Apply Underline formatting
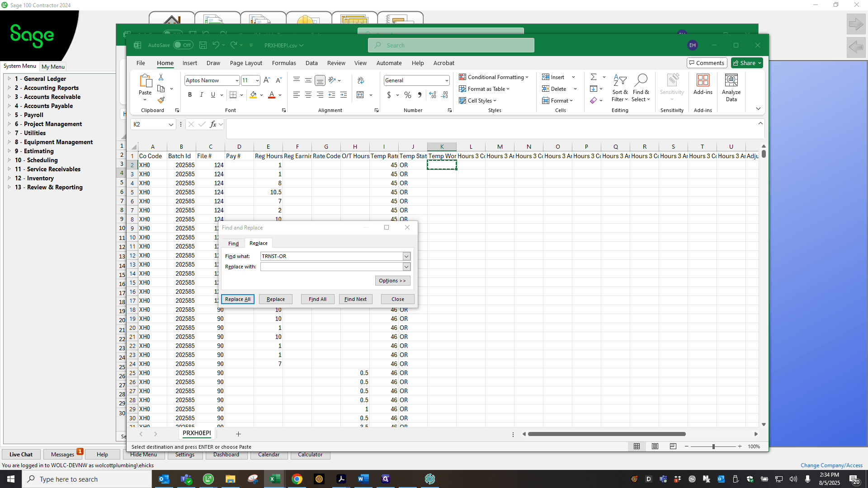This screenshot has width=868, height=488. pyautogui.click(x=213, y=94)
